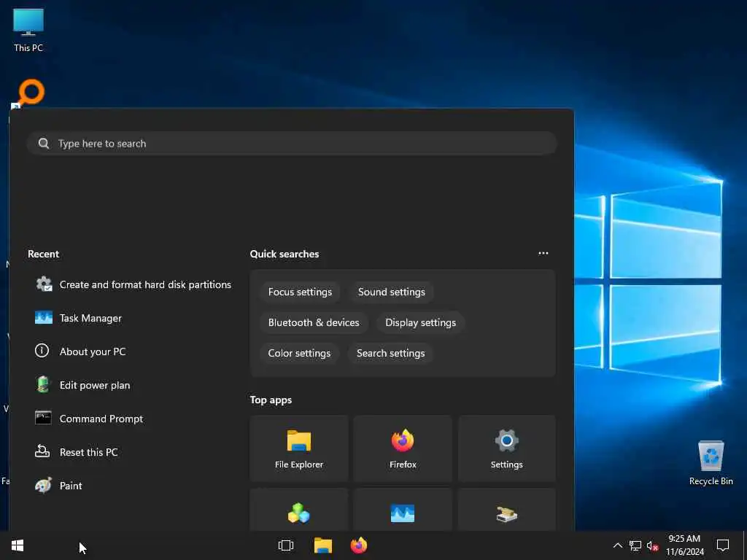747x560 pixels.
Task: Click the disk partitions gear icon
Action: coord(43,284)
